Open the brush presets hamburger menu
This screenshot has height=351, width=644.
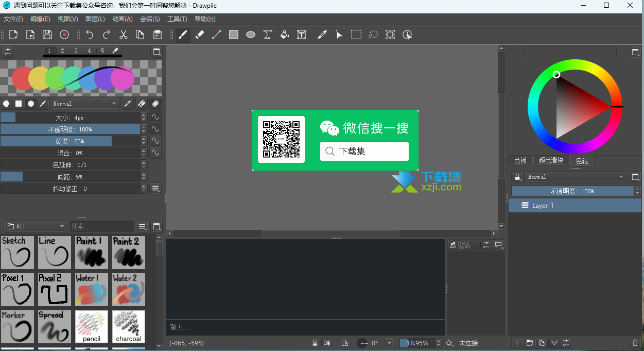click(x=143, y=226)
